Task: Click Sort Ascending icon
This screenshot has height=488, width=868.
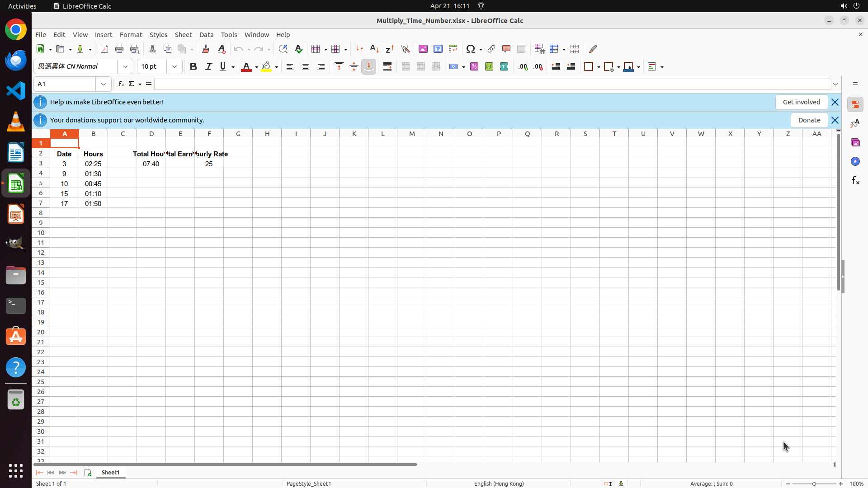Action: tap(374, 49)
